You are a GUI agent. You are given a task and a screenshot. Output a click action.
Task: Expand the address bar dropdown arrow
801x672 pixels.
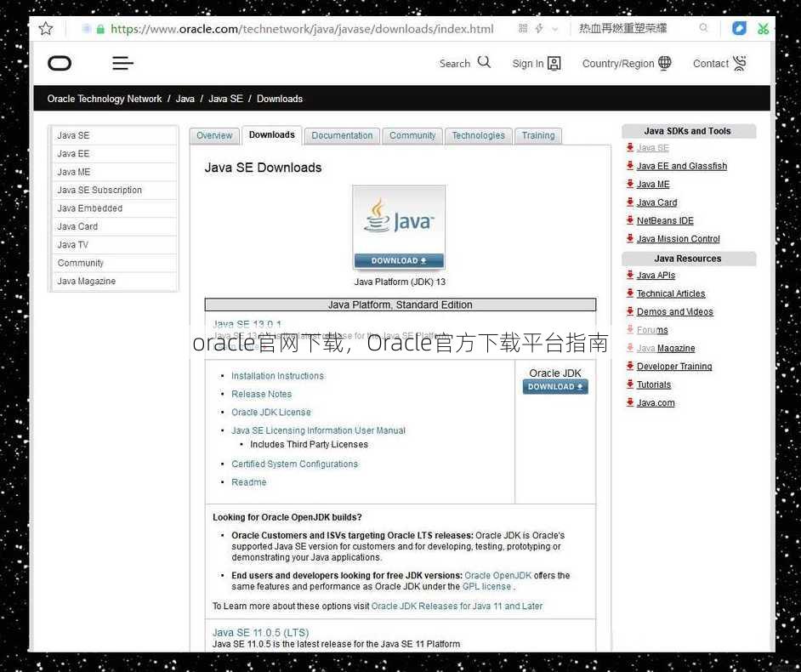[x=555, y=29]
